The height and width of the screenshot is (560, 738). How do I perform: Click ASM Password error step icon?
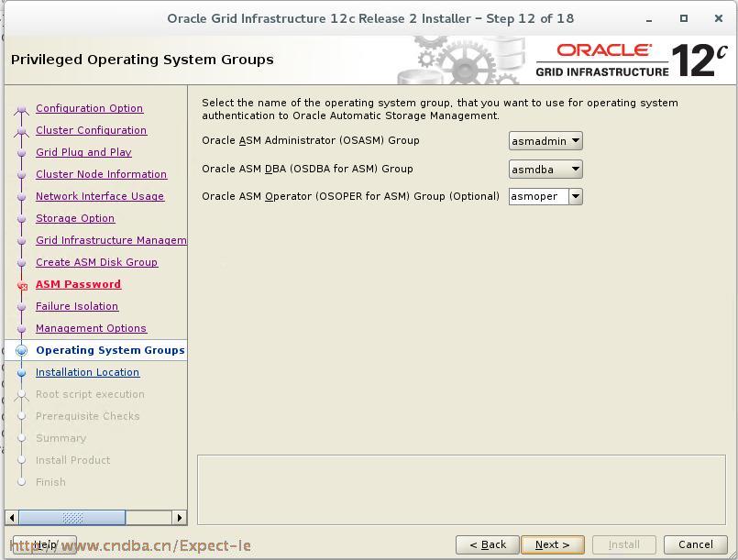coord(22,285)
